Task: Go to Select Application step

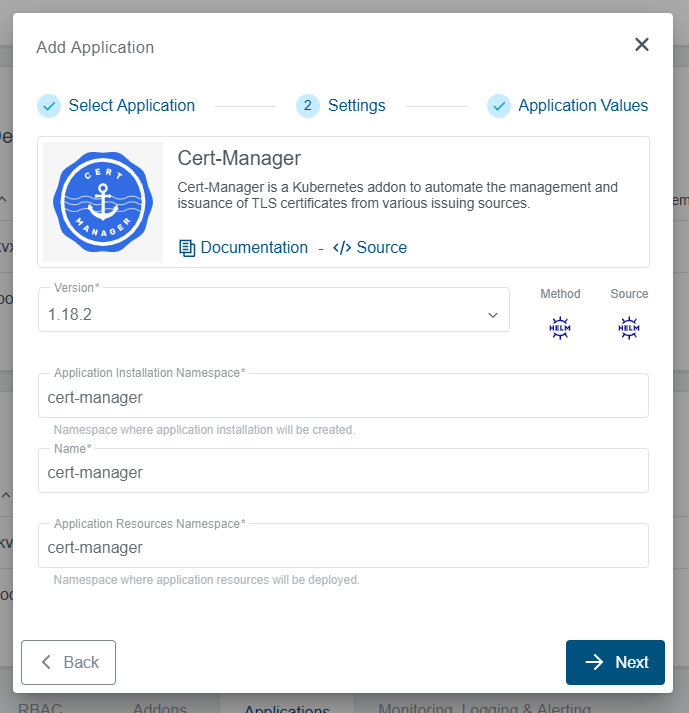Action: click(x=132, y=105)
